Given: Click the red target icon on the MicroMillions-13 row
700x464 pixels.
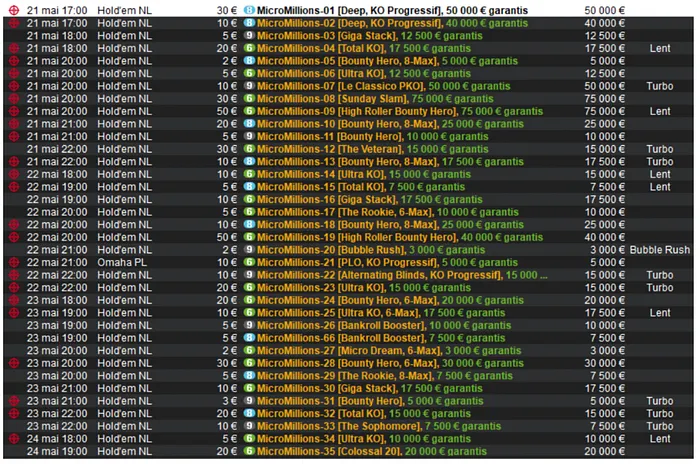Looking at the screenshot, I should (14, 161).
